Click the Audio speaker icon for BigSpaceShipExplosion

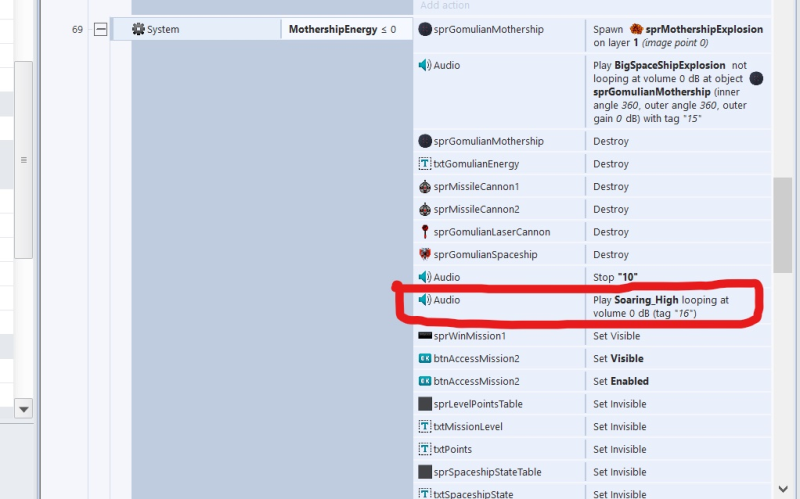click(x=425, y=66)
